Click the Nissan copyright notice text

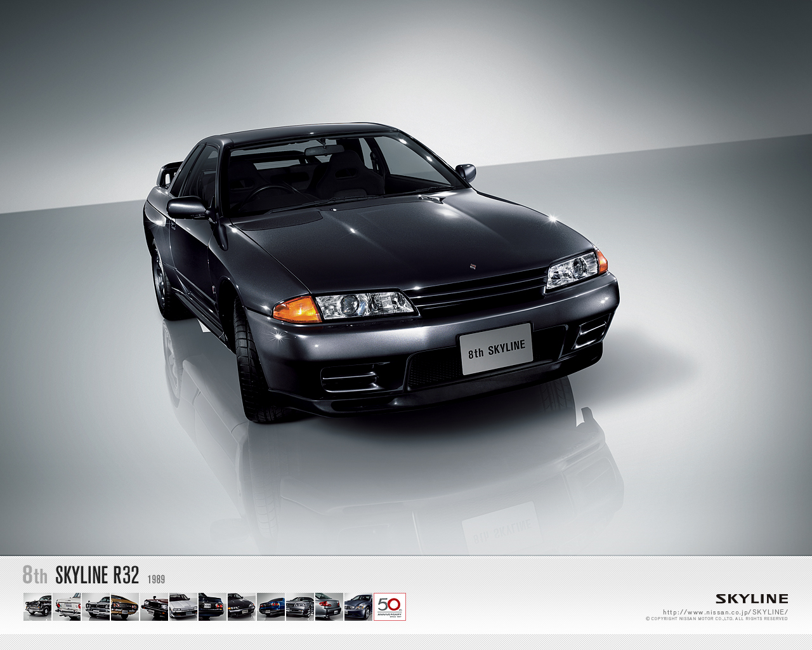pyautogui.click(x=717, y=618)
